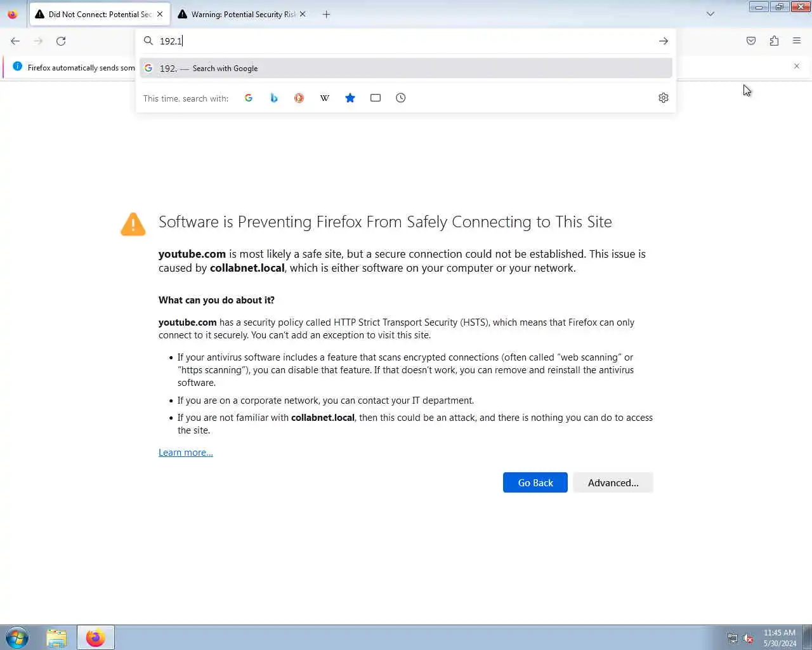The image size is (812, 650).
Task: Open Windows Explorer from taskbar
Action: [x=56, y=637]
